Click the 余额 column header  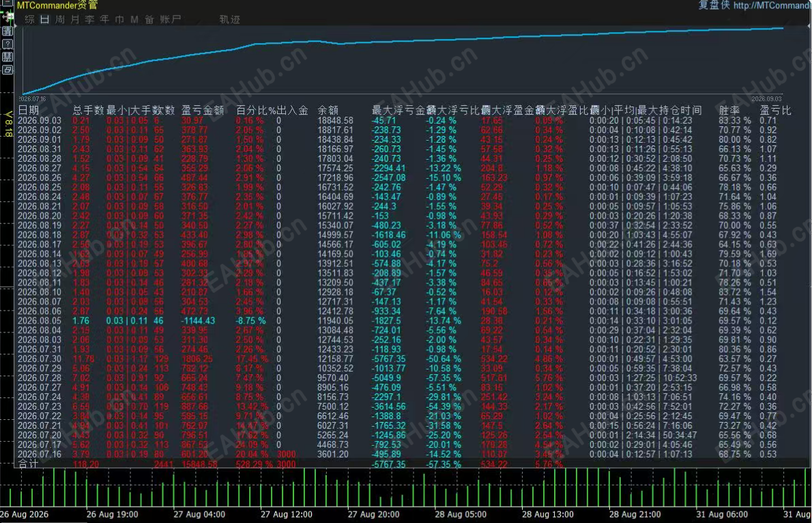click(328, 110)
